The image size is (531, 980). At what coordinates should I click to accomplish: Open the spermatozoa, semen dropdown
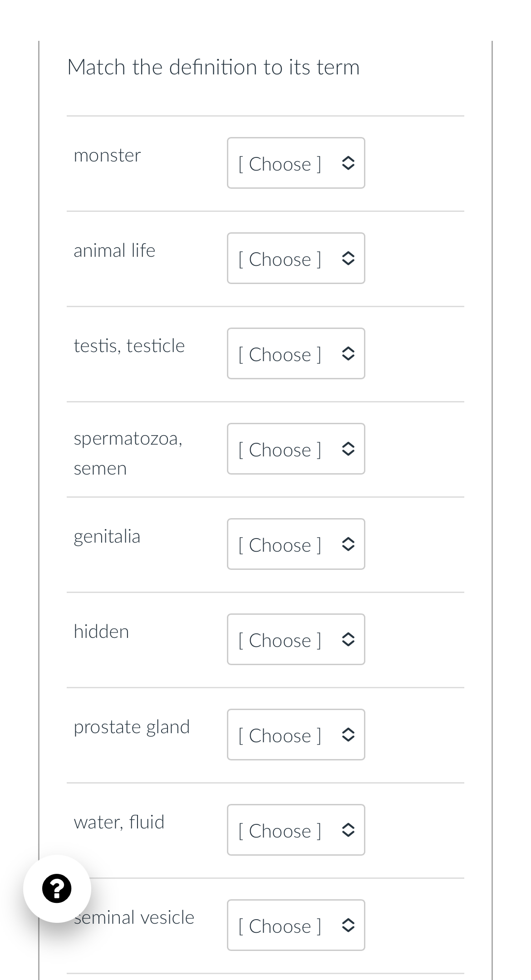click(x=295, y=449)
